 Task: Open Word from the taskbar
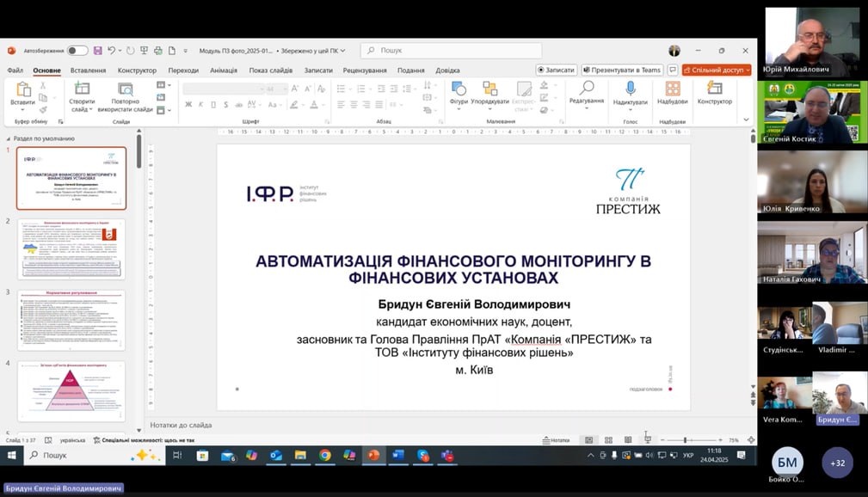click(x=398, y=455)
